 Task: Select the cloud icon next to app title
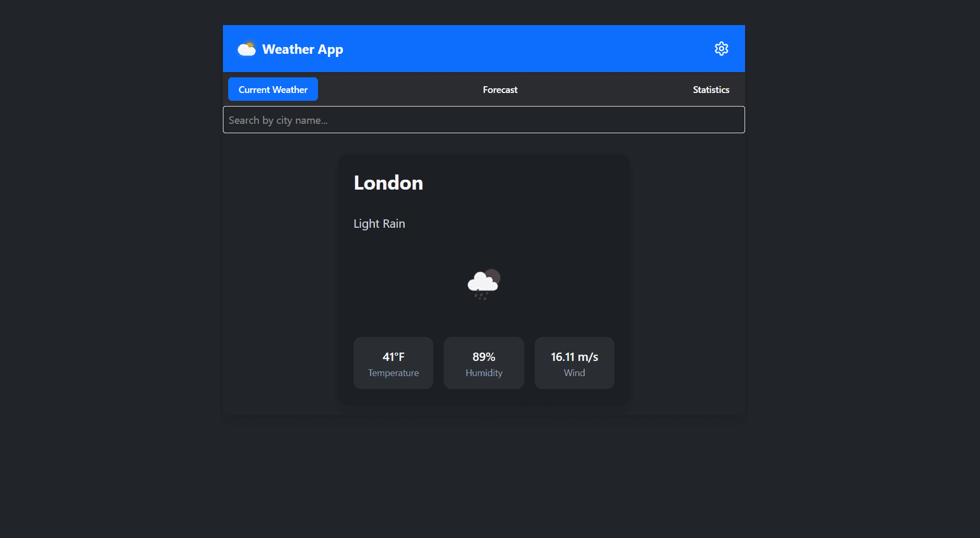(x=247, y=49)
